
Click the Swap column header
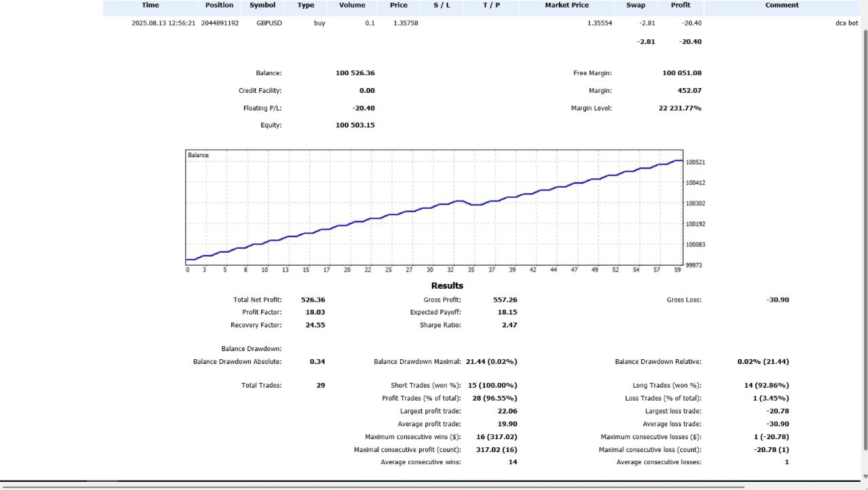(636, 5)
